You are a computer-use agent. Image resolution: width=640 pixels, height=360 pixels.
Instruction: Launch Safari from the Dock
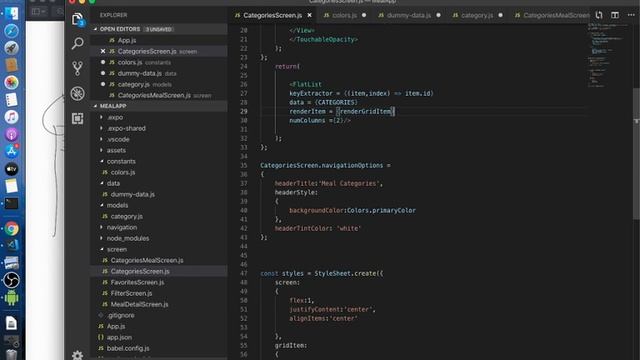pyautogui.click(x=11, y=31)
